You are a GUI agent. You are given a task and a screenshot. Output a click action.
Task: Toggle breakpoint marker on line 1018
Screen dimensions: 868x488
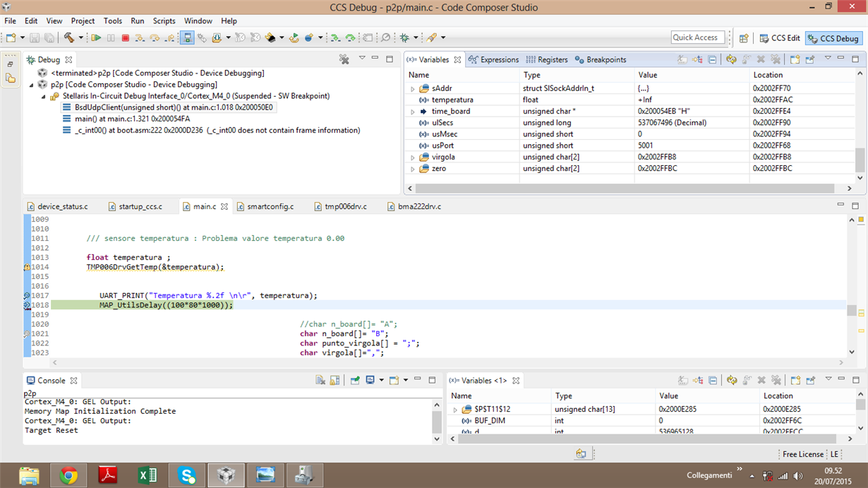coord(27,305)
